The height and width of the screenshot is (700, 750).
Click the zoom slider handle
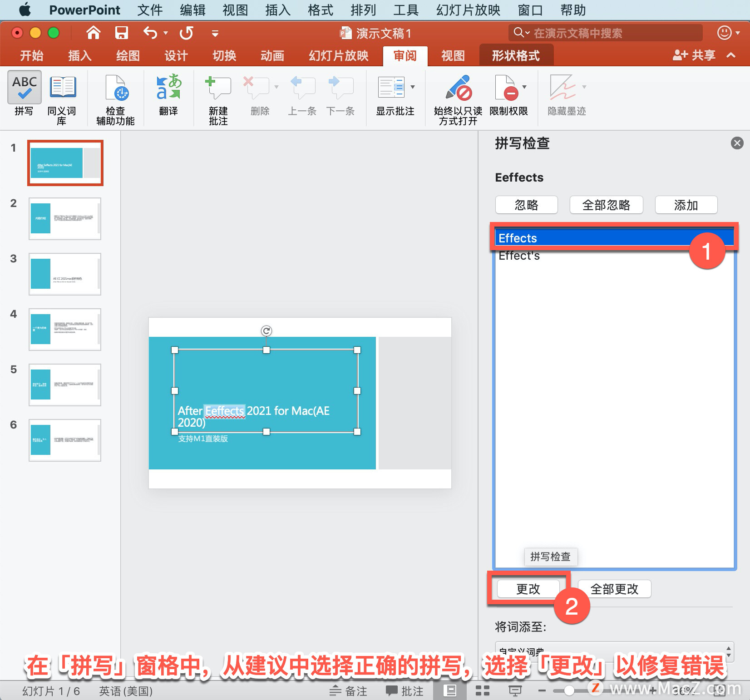click(x=569, y=691)
